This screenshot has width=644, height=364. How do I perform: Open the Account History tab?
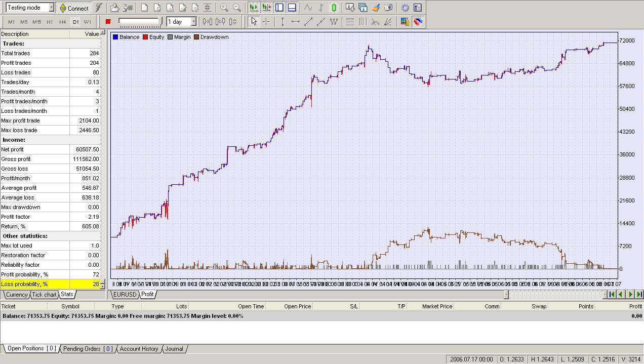click(x=139, y=349)
